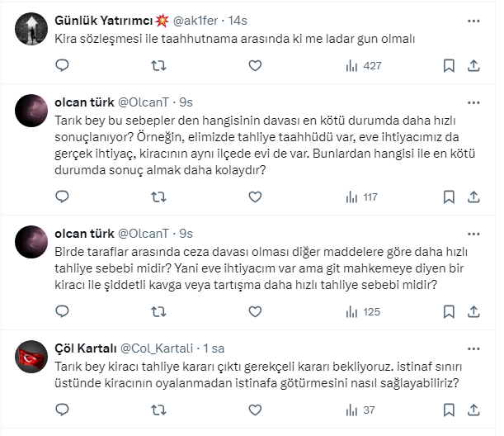Open more menu on olcan türk's first tweet
The height and width of the screenshot is (436, 504).
pyautogui.click(x=474, y=102)
